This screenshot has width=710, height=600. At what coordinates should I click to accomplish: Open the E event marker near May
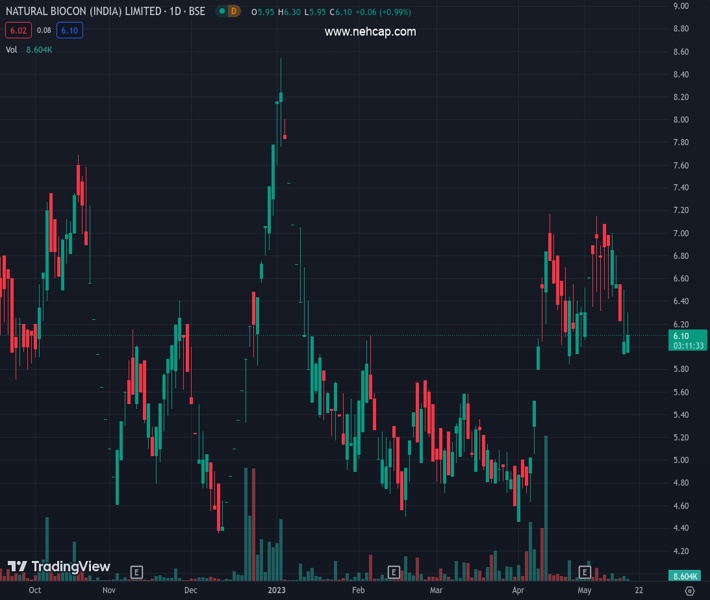click(585, 572)
